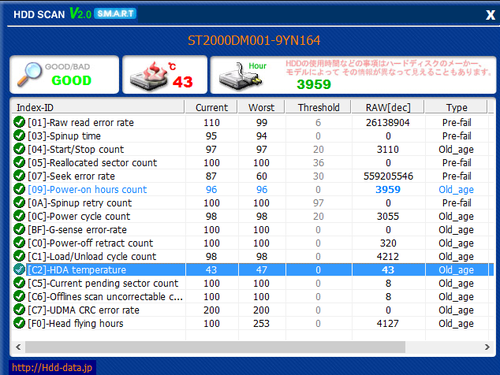
Task: Click green check icon for Current pending sector count
Action: (19, 283)
